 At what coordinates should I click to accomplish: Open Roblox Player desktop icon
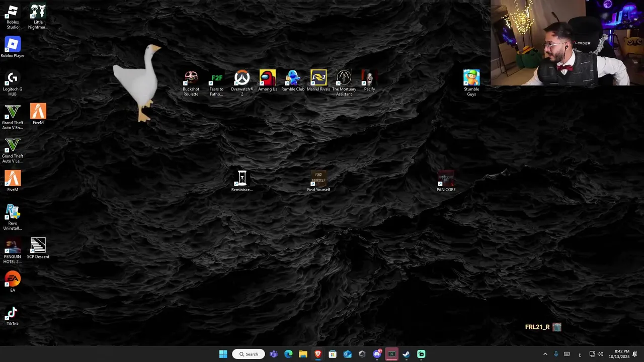point(13,48)
